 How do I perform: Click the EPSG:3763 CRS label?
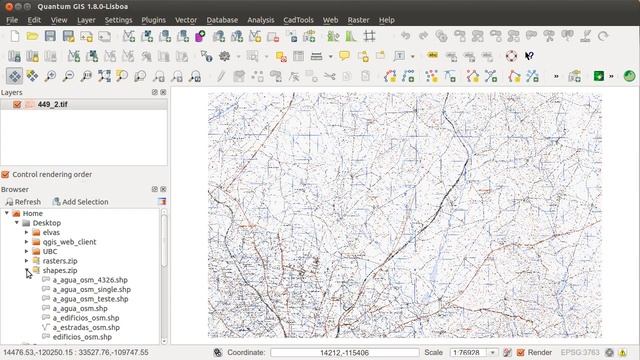click(580, 353)
